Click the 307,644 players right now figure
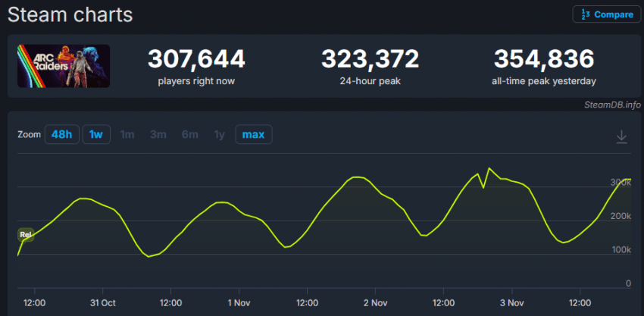Viewport: 644px width, 316px height. (196, 59)
